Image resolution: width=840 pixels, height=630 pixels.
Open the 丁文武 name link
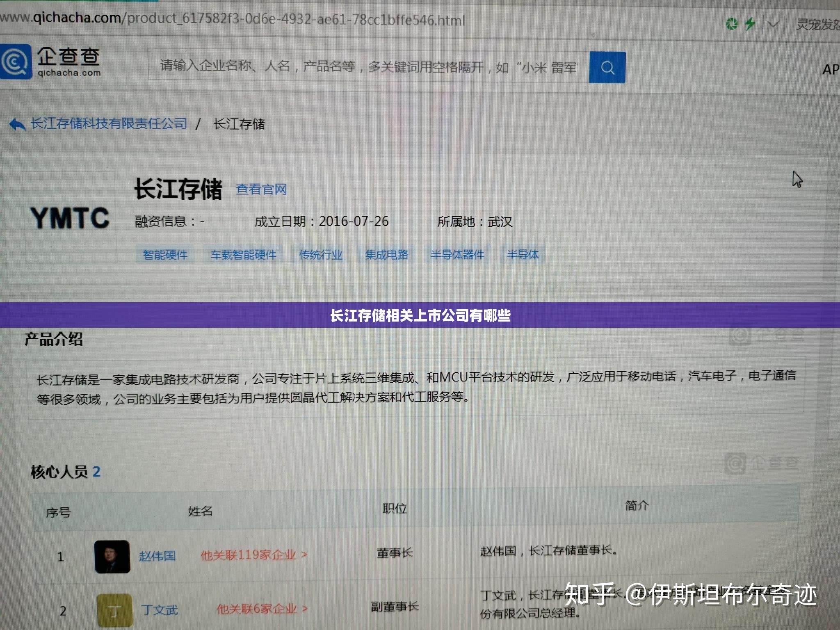160,610
